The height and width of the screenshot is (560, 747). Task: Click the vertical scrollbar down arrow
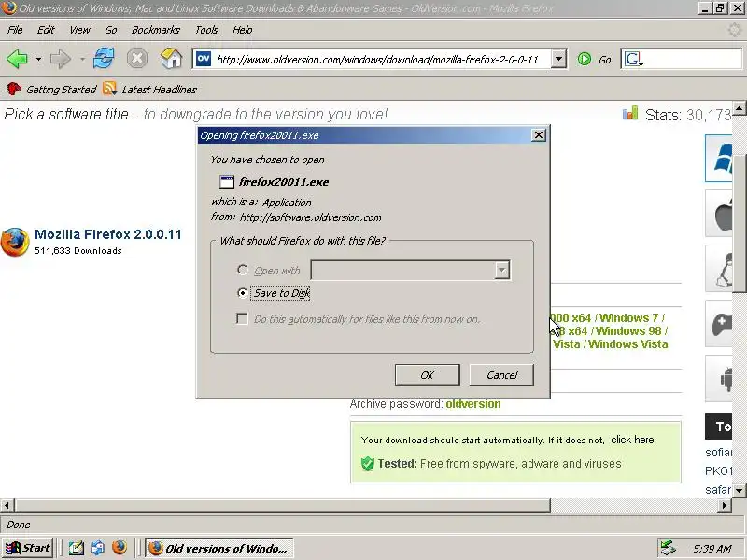point(739,489)
